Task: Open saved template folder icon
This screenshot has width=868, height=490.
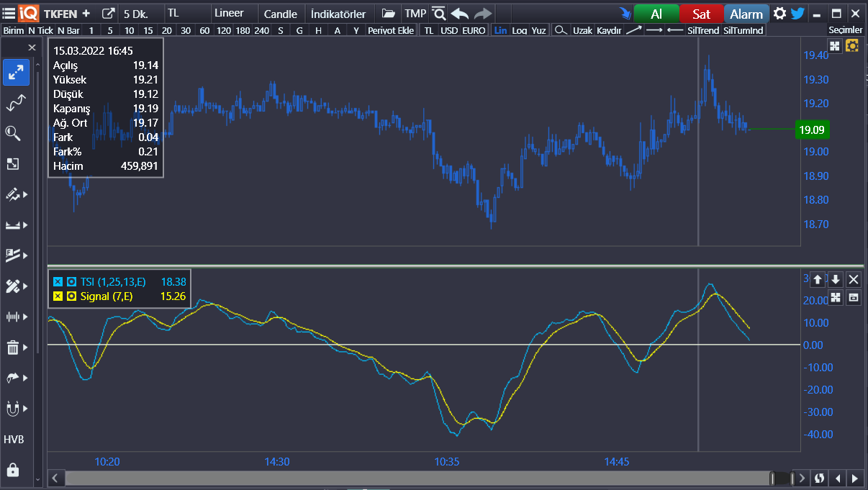Action: pos(388,14)
